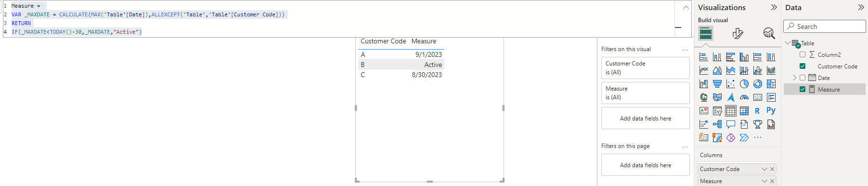The image size is (868, 186).
Task: Select the stacked column chart visual
Action: [717, 57]
